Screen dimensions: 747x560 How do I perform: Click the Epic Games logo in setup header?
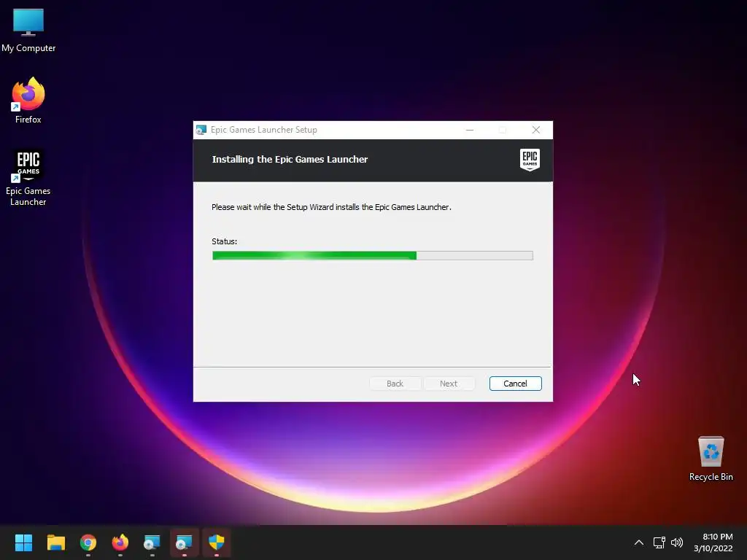530,160
